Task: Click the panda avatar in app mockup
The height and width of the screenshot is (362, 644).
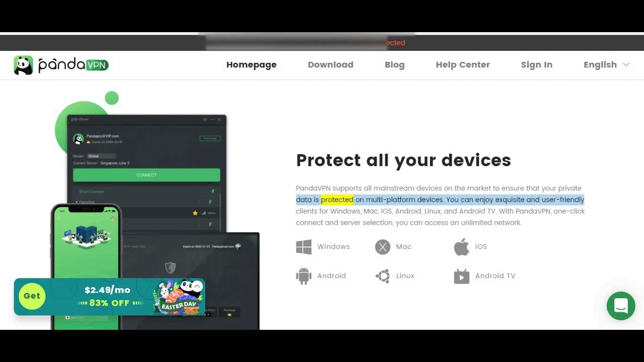Action: coord(78,139)
